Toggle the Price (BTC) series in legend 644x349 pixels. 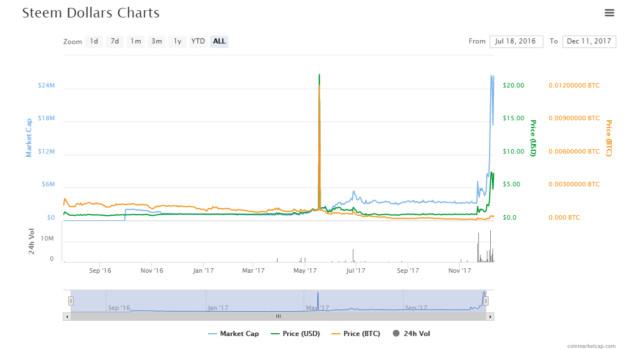(x=356, y=334)
